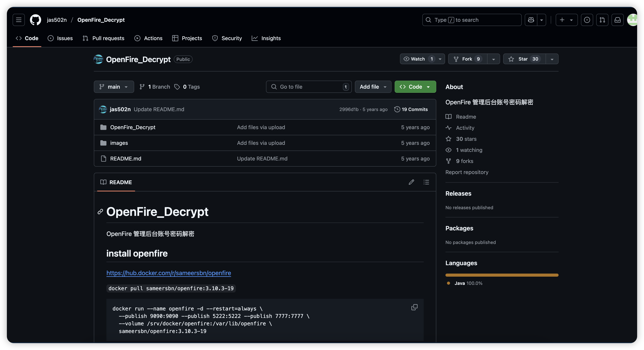Click the GitHub logo home icon
The image size is (644, 350).
(36, 20)
